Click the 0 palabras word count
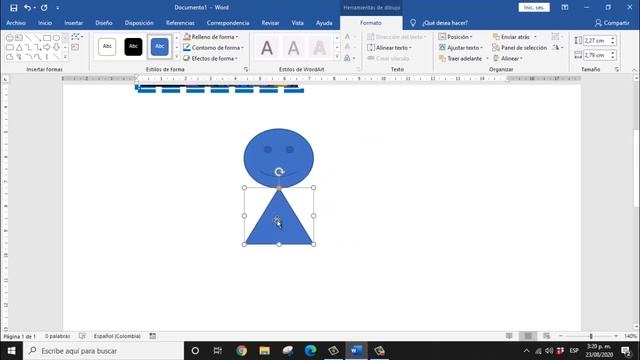640x360 pixels. (58, 336)
